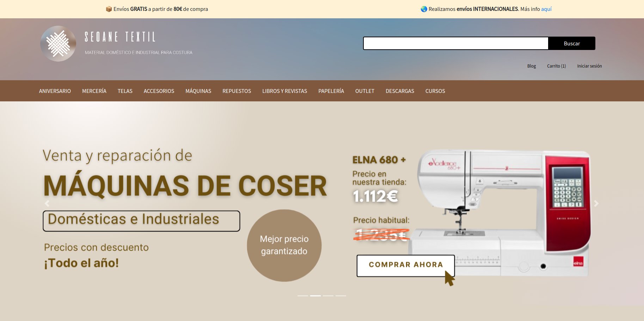Select second carousel indicator dash
Image resolution: width=644 pixels, height=321 pixels.
(315, 296)
